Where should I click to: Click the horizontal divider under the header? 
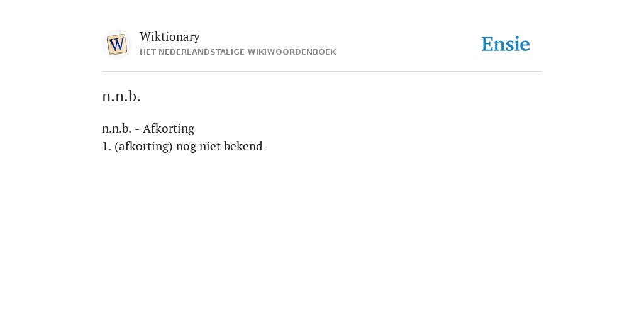tap(322, 72)
